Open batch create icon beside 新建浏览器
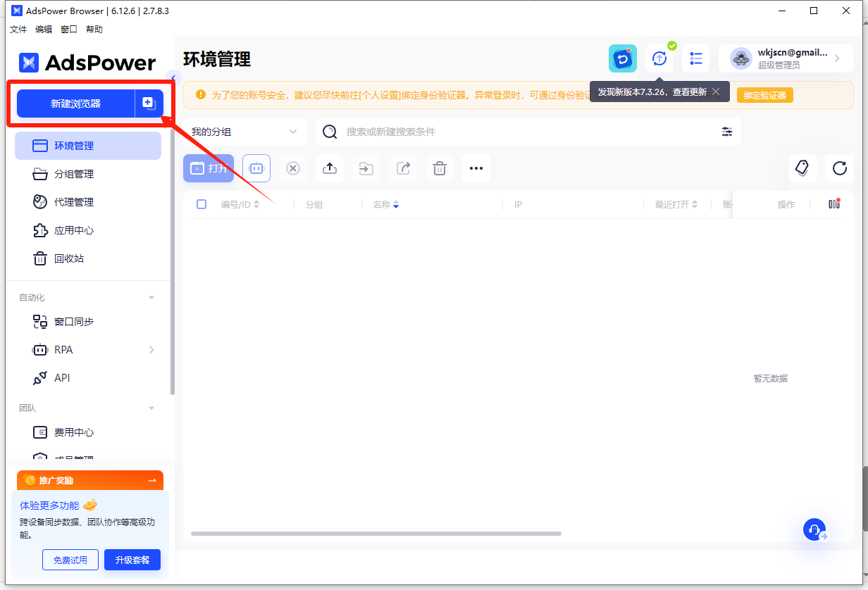 [x=149, y=103]
